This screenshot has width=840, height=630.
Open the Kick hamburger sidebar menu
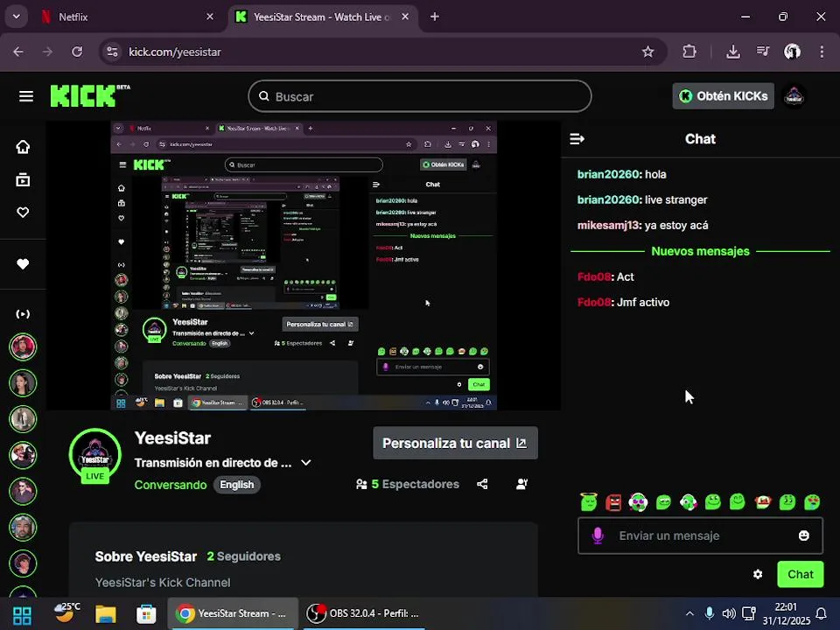[x=25, y=96]
